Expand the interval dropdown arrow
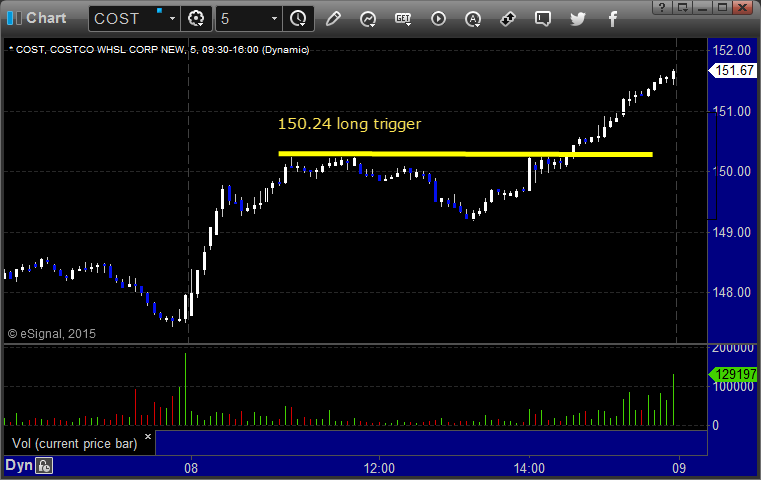This screenshot has height=480, width=761. (274, 19)
